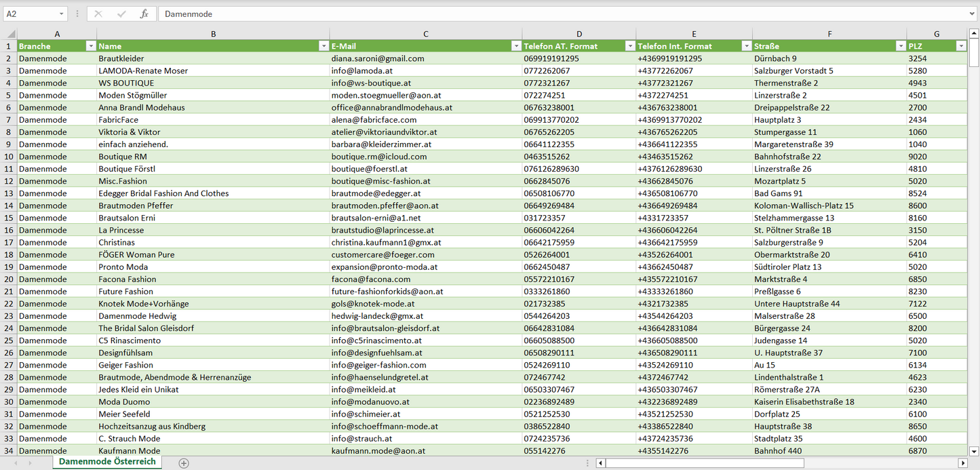Viewport: 980px width, 470px height.
Task: Open the Branche column filter dropdown
Action: tap(91, 46)
